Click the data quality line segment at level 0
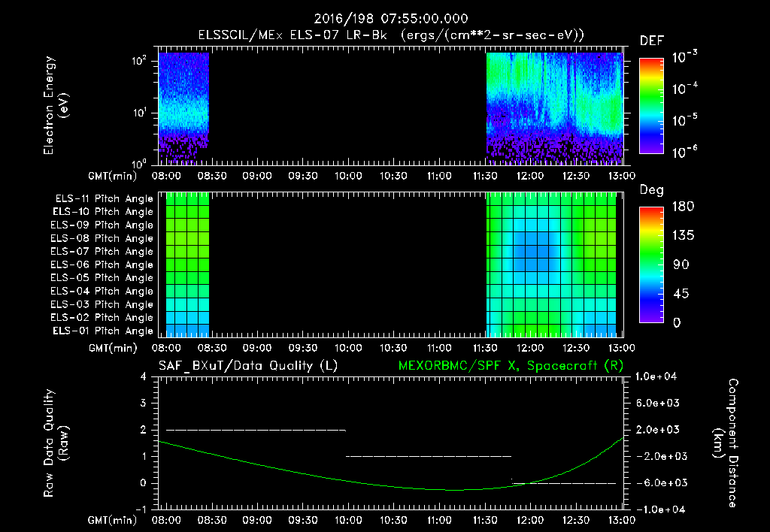 click(564, 483)
